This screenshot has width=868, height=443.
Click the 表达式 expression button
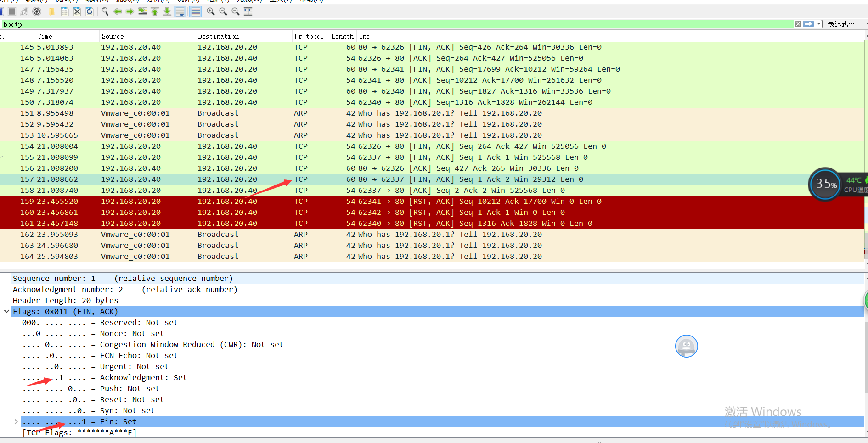point(841,24)
